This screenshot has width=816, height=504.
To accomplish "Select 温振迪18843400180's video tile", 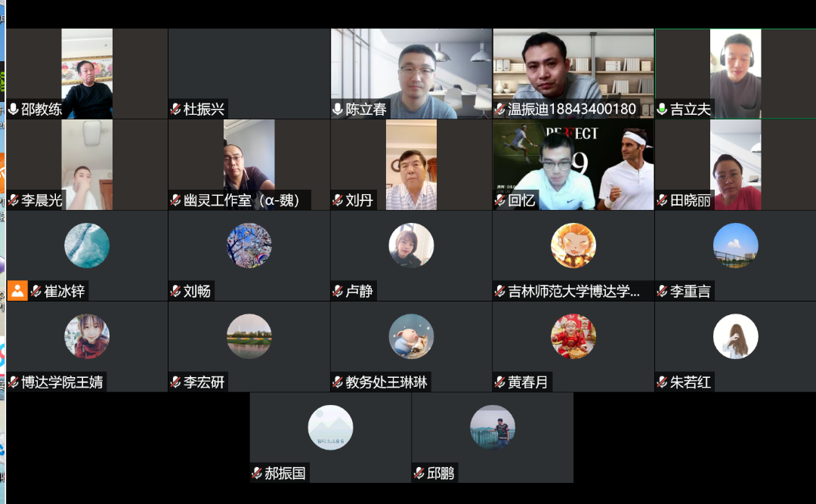I will 573,73.
